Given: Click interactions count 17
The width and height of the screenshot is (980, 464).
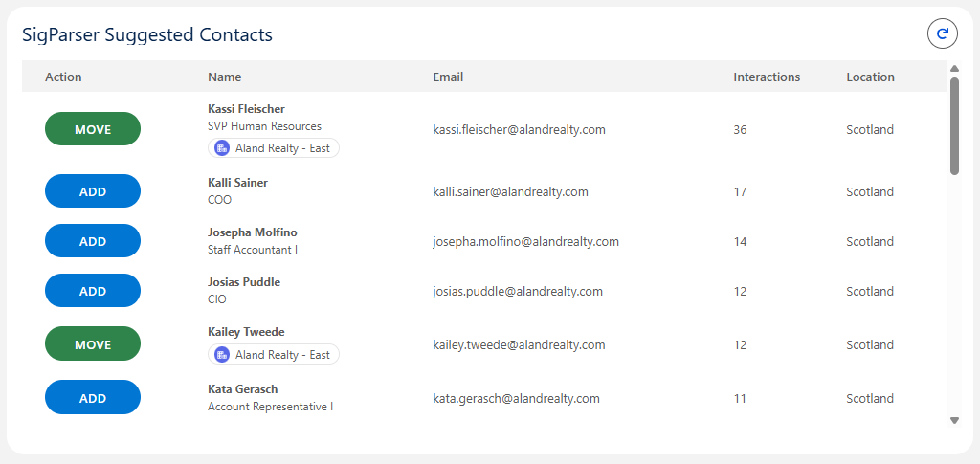Looking at the screenshot, I should coord(740,191).
